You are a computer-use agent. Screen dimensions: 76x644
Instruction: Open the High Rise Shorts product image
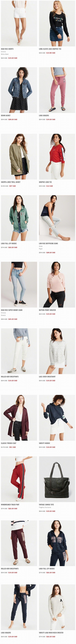tap(19, 23)
